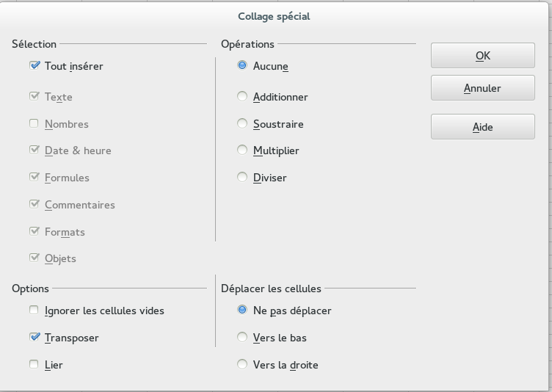Click the Annuler button
This screenshot has height=392, width=552.
coord(482,88)
